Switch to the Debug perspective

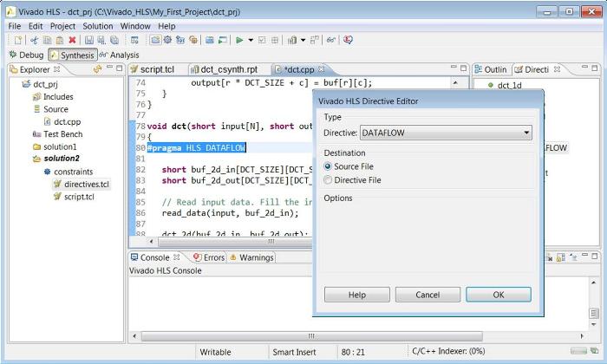point(24,55)
